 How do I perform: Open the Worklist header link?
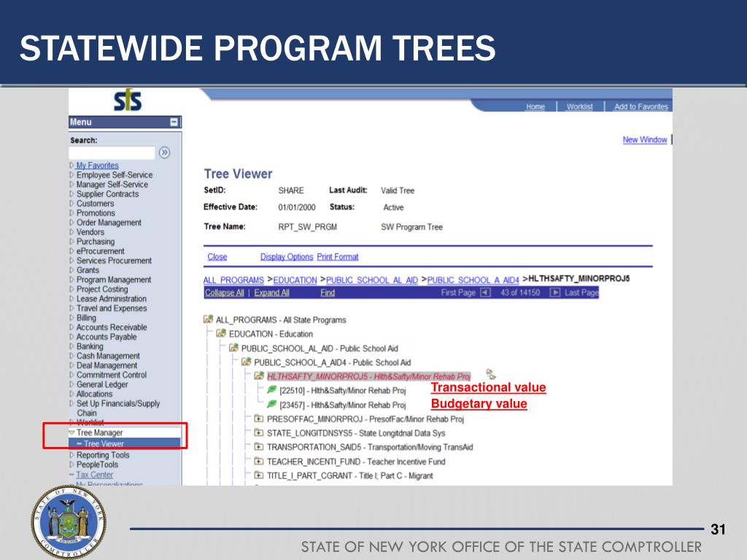[580, 106]
